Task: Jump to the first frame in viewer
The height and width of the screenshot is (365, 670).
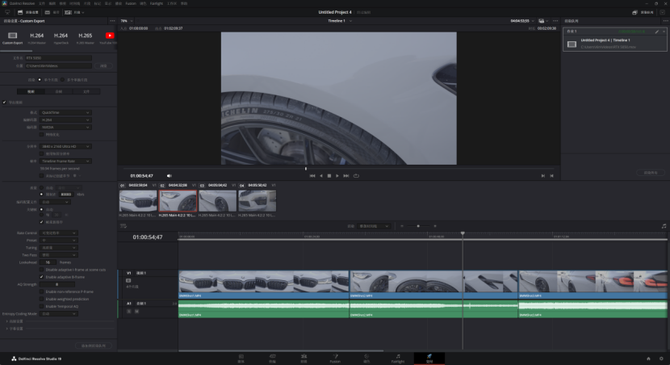Action: point(312,176)
